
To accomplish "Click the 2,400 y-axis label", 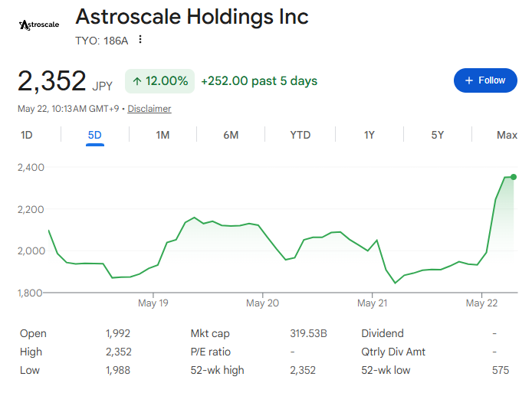I will coord(31,167).
